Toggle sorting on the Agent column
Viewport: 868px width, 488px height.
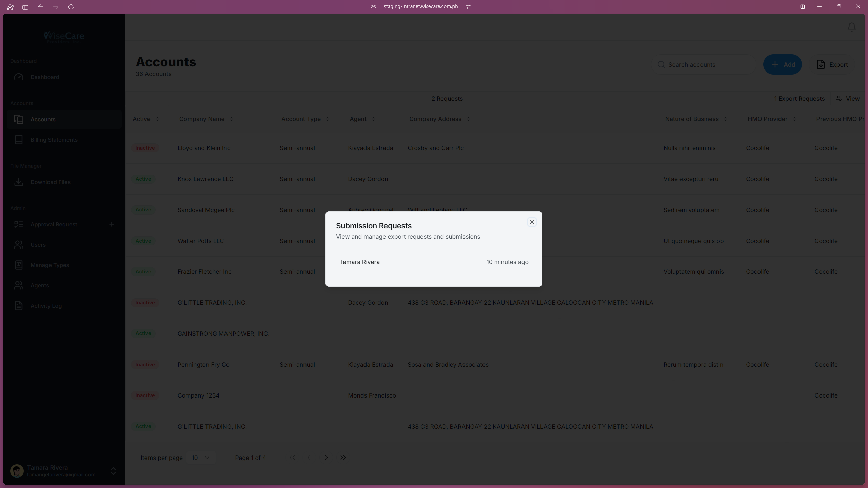374,119
